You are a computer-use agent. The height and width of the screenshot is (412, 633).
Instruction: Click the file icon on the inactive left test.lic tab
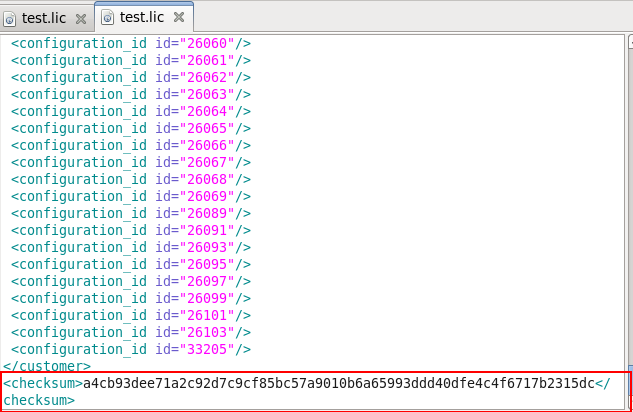11,18
